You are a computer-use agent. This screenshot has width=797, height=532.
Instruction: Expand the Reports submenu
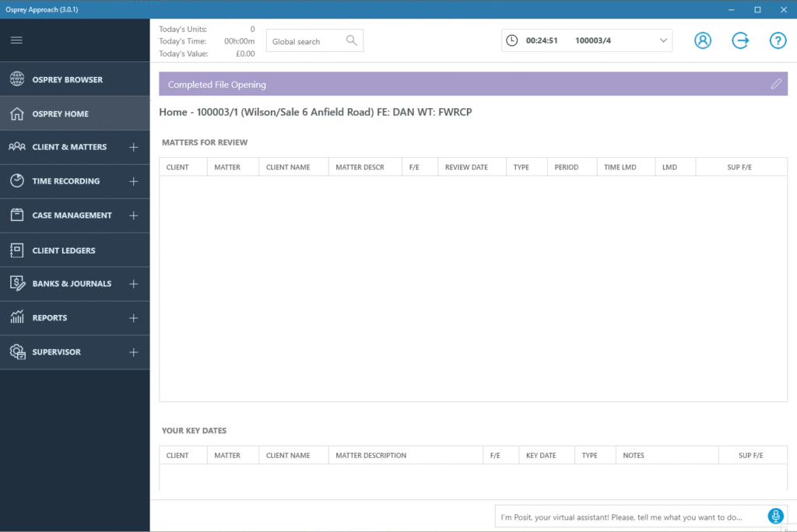coord(134,318)
